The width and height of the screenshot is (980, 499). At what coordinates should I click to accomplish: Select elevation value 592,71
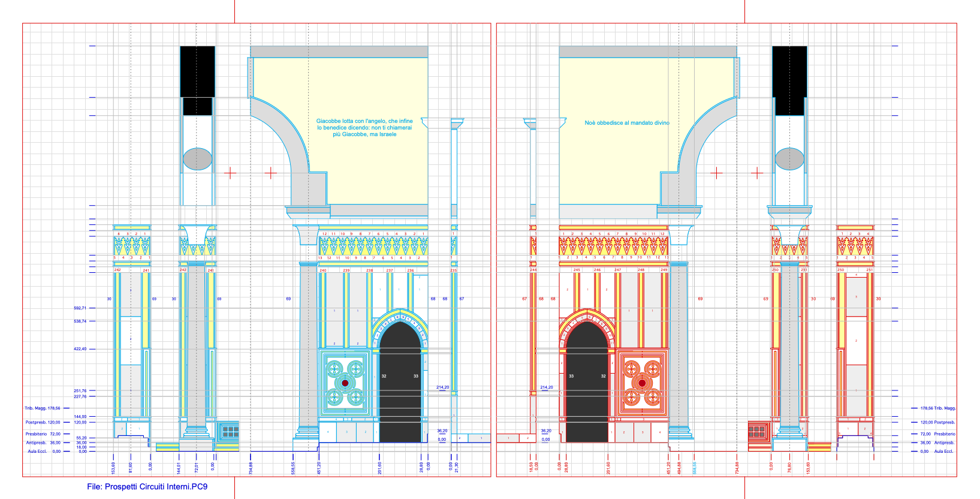pyautogui.click(x=80, y=308)
